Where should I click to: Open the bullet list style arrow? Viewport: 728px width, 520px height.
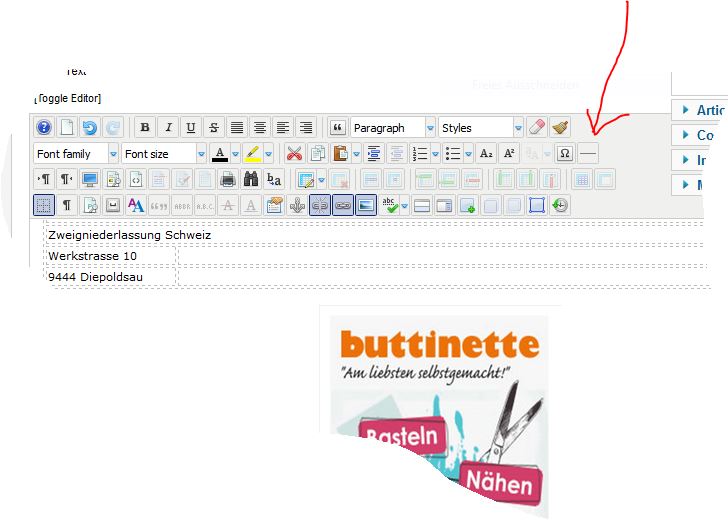click(468, 154)
